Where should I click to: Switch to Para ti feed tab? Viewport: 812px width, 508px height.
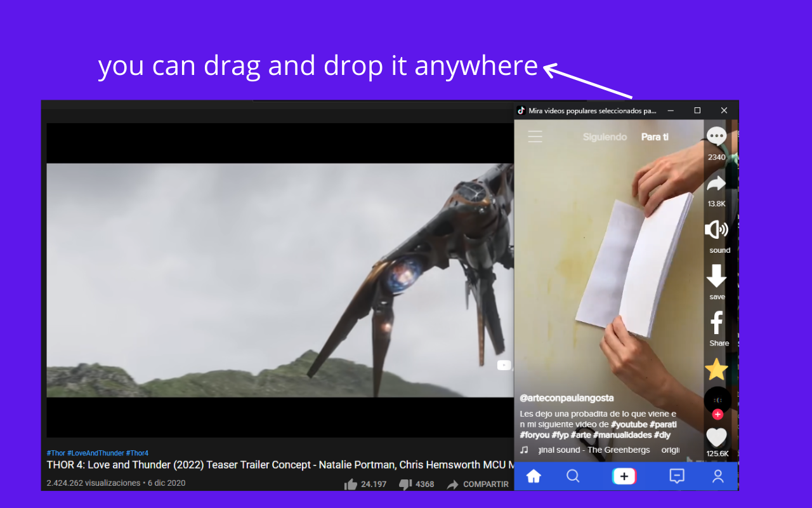pyautogui.click(x=655, y=137)
